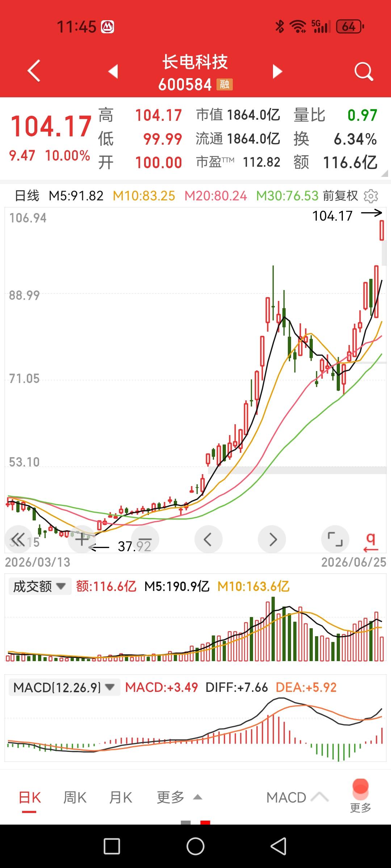Jump to earliest data double-left arrow

coord(19,539)
